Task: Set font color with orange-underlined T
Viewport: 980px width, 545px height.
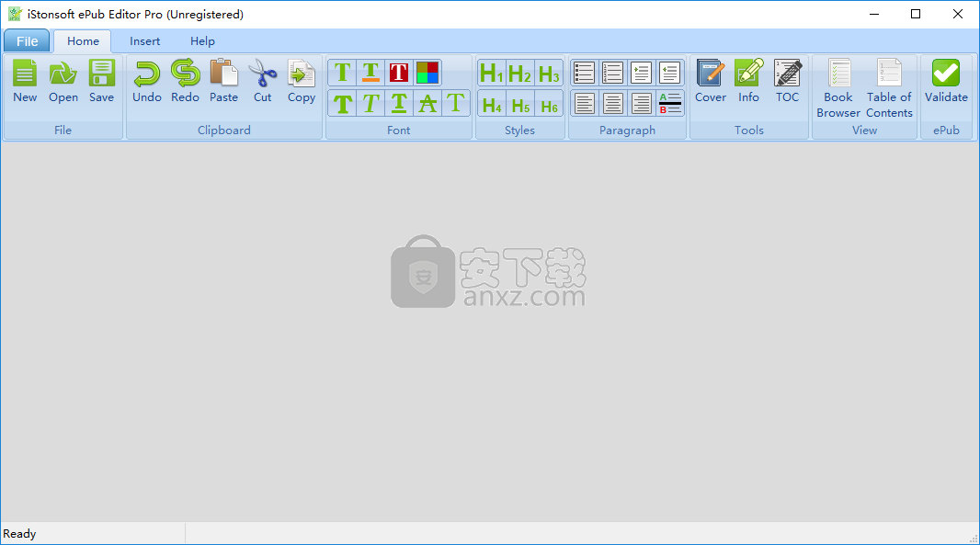Action: [370, 73]
